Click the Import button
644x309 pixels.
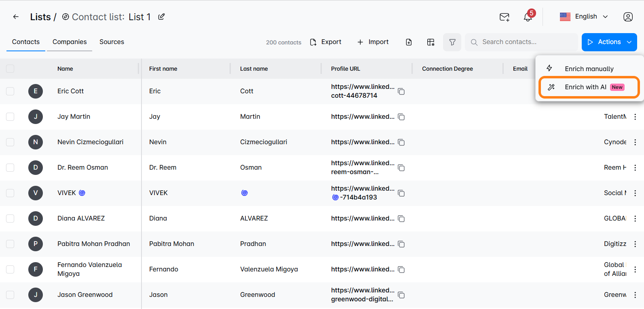click(373, 42)
